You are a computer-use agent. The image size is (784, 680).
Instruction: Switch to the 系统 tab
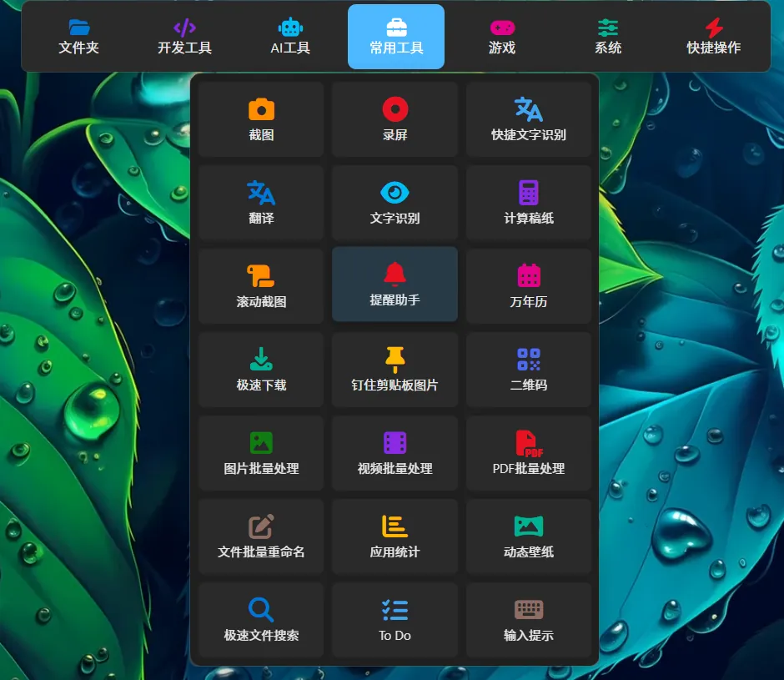[608, 37]
